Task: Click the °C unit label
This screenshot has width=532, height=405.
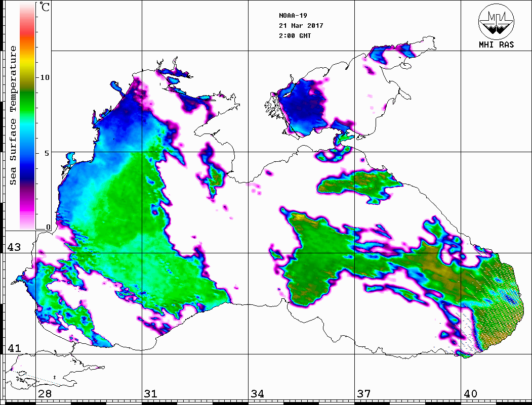Action: tap(45, 7)
